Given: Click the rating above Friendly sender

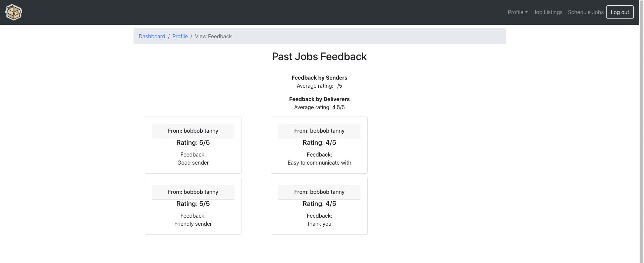Looking at the screenshot, I should (193, 204).
